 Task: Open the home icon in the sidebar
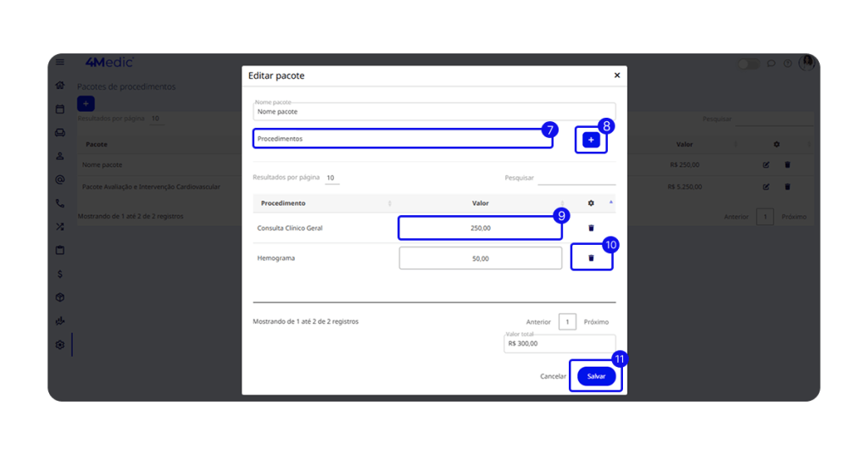point(59,86)
